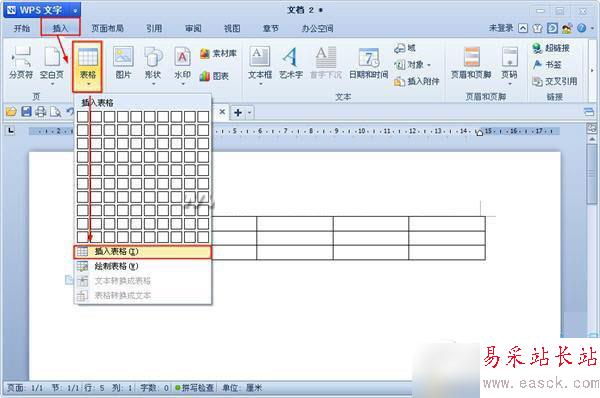This screenshot has width=600, height=398.
Task: Select top-left cell in insert table grid
Action: tap(83, 117)
